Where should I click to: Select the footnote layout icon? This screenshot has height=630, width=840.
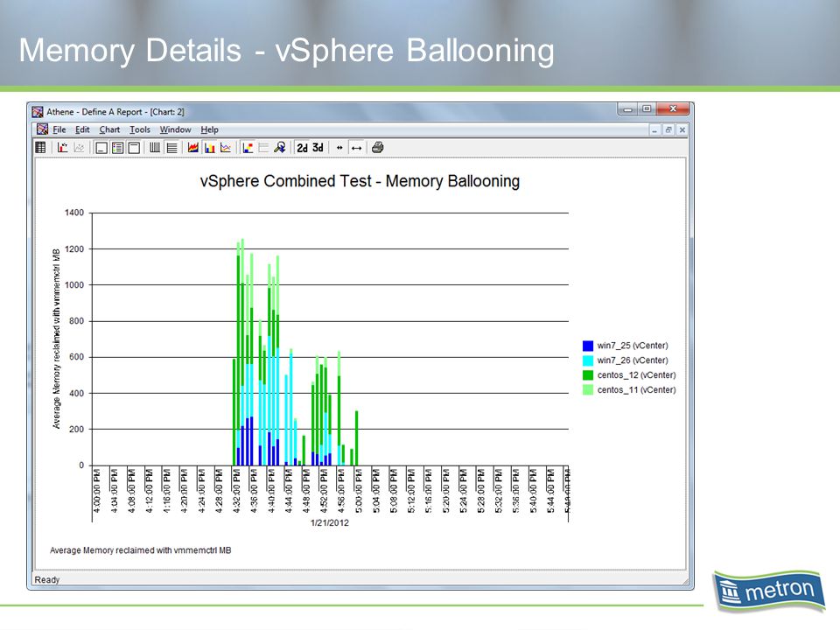(101, 148)
